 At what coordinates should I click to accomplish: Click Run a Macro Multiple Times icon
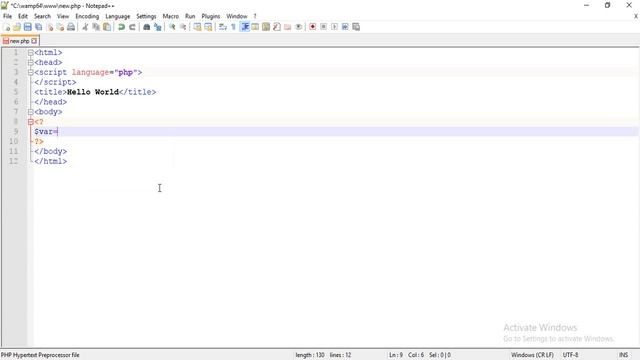(x=345, y=27)
